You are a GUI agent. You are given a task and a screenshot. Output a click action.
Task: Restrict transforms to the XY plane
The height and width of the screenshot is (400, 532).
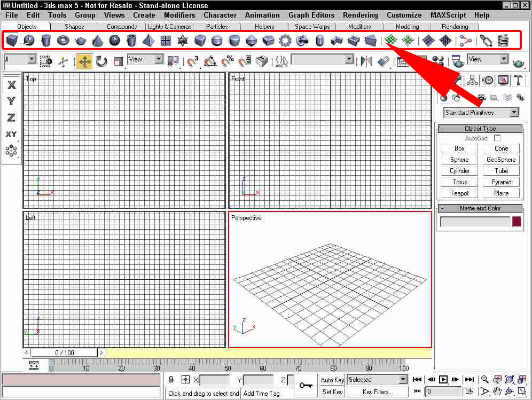pyautogui.click(x=11, y=134)
